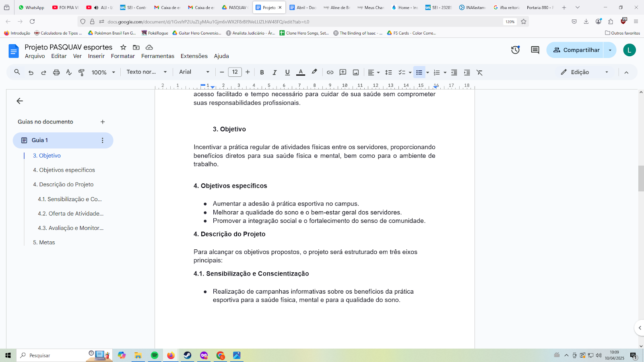Viewport: 644px width, 362px height.
Task: Open Google Docs home logo
Action: [14, 51]
